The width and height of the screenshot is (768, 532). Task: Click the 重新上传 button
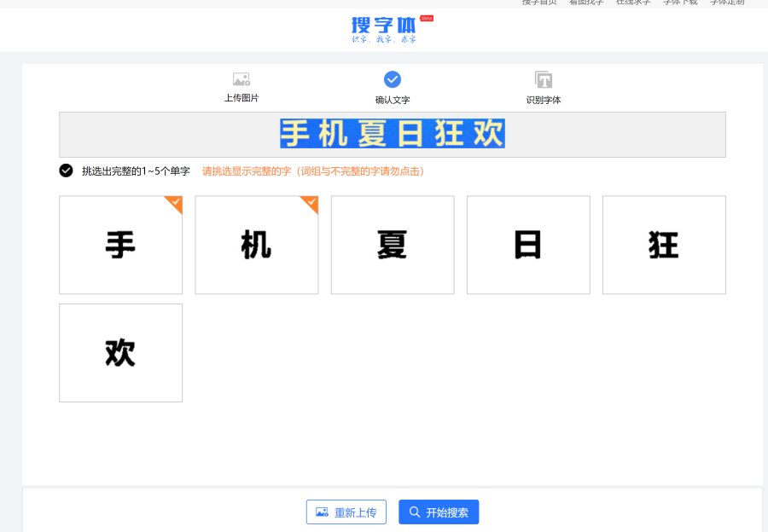(x=346, y=512)
